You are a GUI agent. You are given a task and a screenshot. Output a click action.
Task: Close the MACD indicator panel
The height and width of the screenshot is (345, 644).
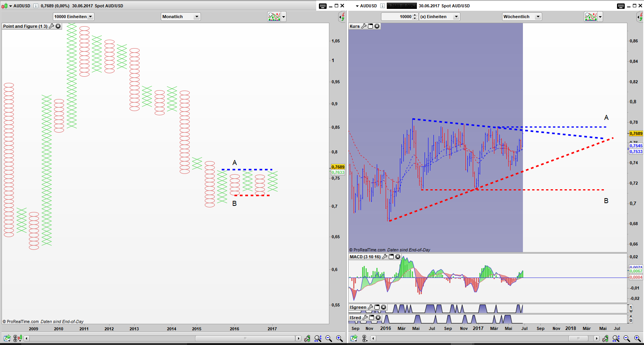coord(398,257)
